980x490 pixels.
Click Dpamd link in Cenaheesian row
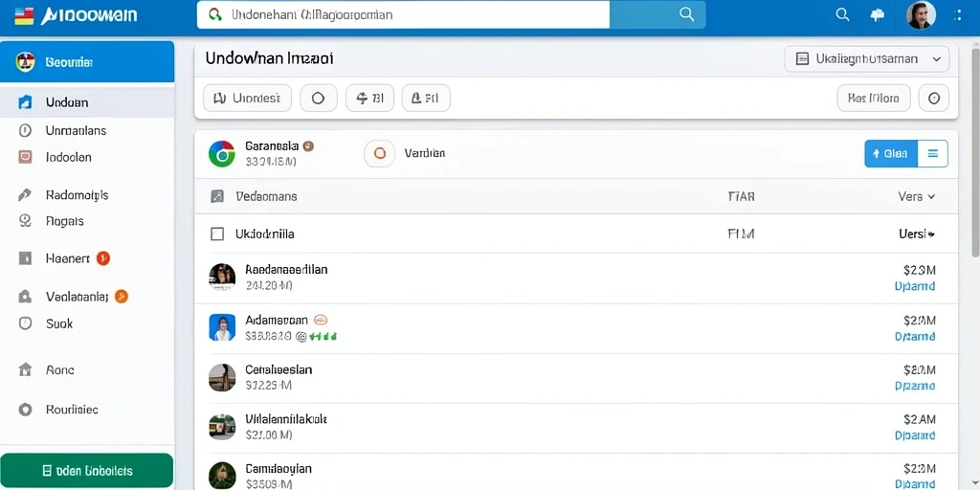[x=915, y=387]
